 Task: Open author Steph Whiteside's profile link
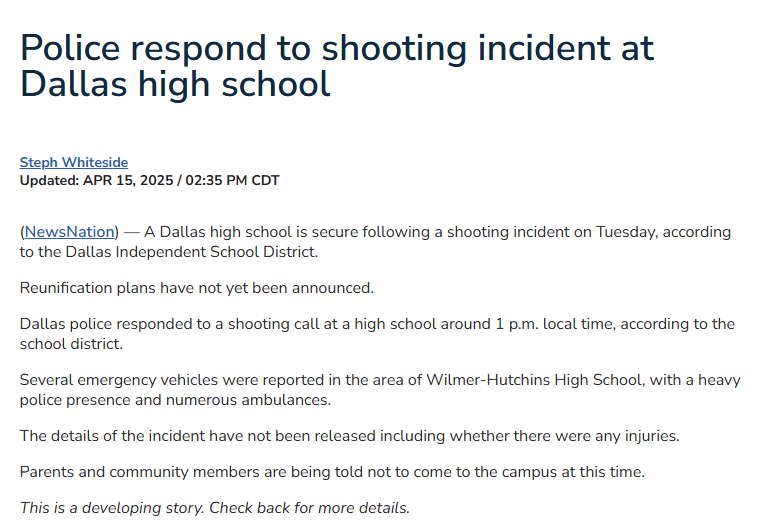click(x=74, y=162)
